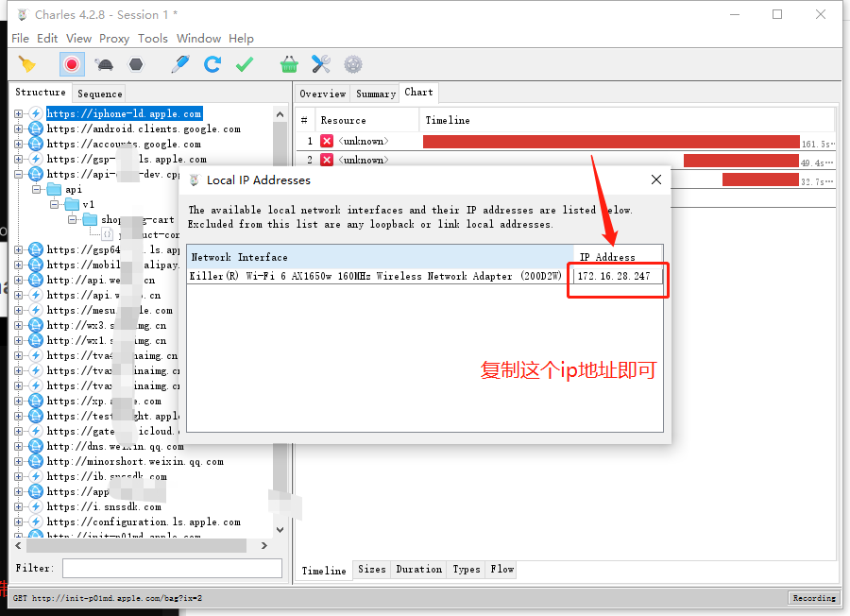The width and height of the screenshot is (850, 616).
Task: Toggle the red Record button
Action: pos(72,64)
